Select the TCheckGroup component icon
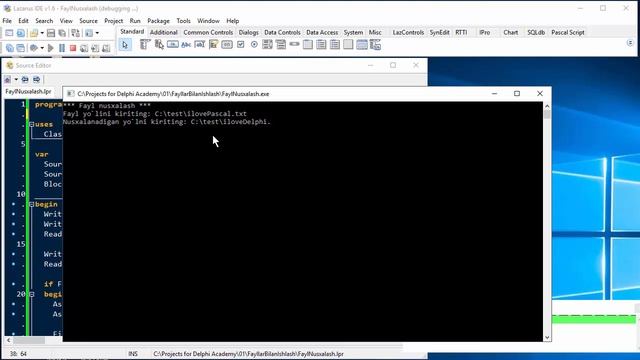The width and height of the screenshot is (640, 360). click(x=335, y=44)
